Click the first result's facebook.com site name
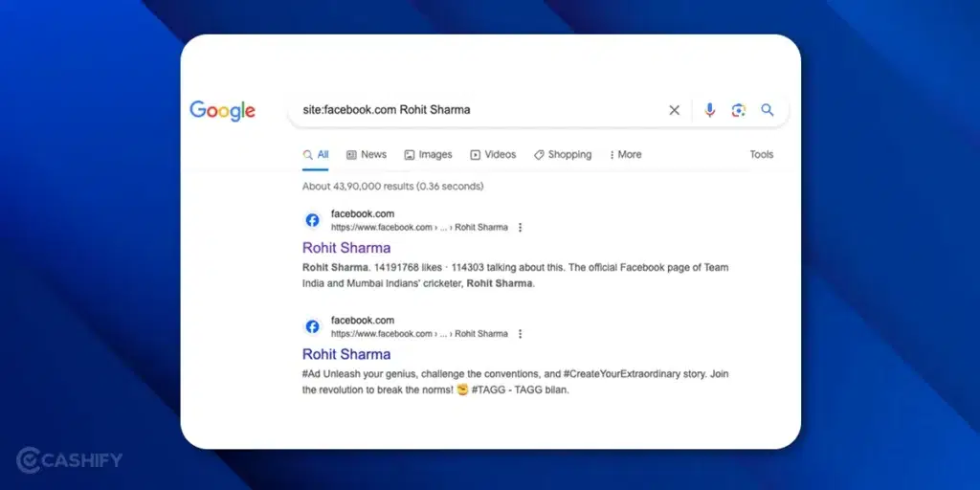Screen dimensions: 980x490 click(x=363, y=213)
